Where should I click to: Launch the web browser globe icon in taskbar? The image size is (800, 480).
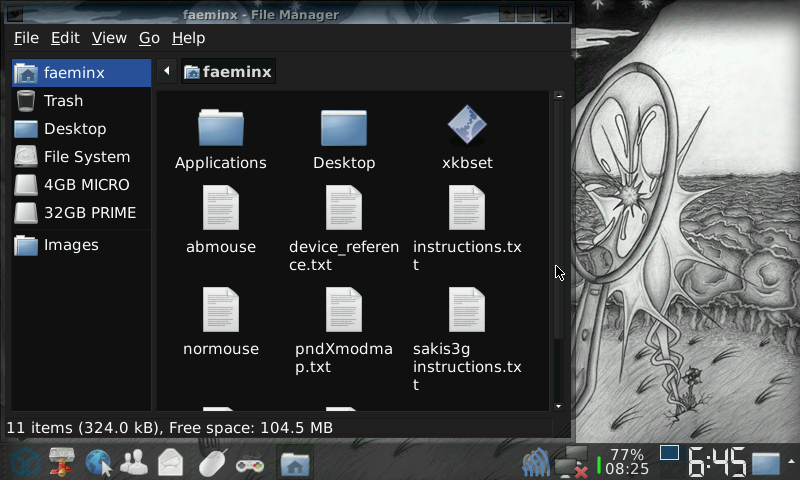[98, 463]
